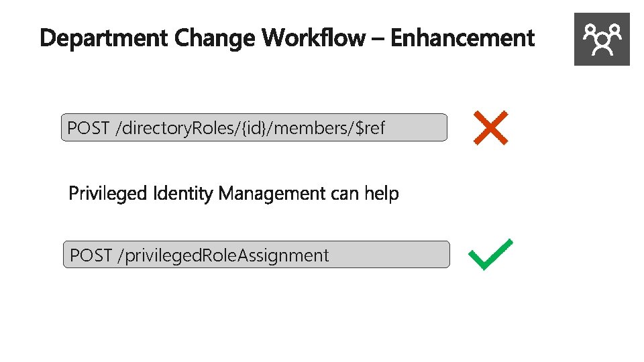The image size is (644, 362).
Task: Click the red X mark
Action: pyautogui.click(x=490, y=128)
